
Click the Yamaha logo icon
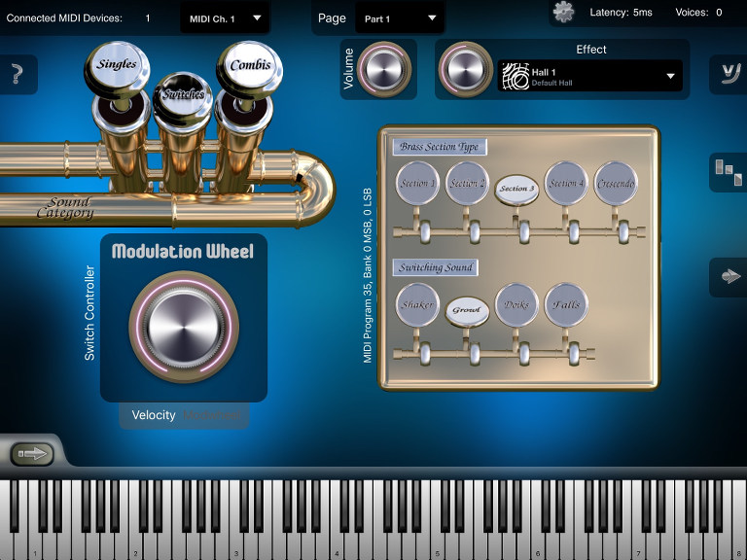point(726,70)
